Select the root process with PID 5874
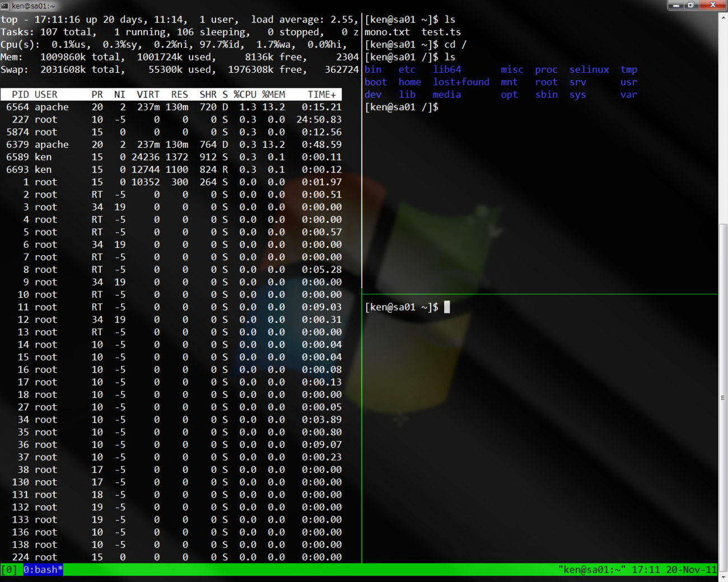This screenshot has height=582, width=728. click(171, 132)
